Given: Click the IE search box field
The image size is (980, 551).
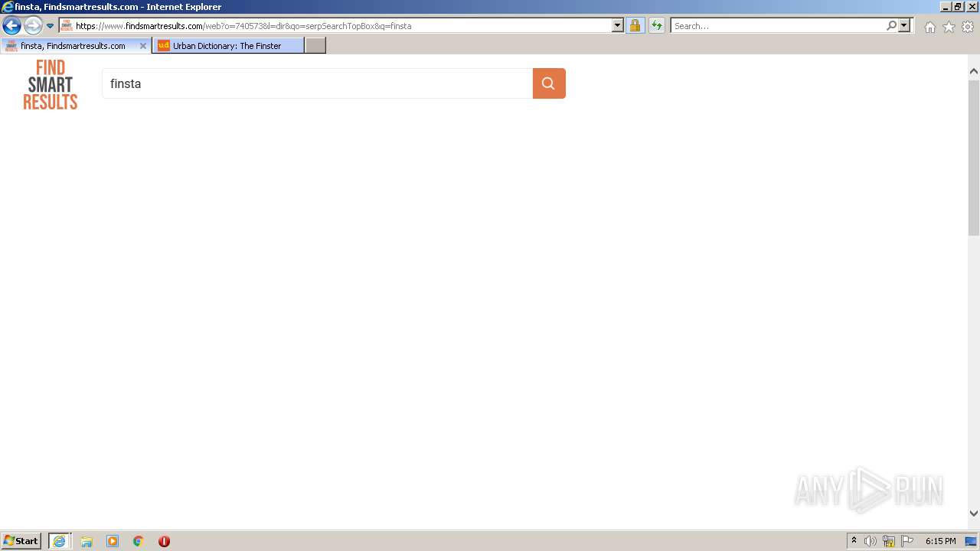Looking at the screenshot, I should click(x=778, y=25).
